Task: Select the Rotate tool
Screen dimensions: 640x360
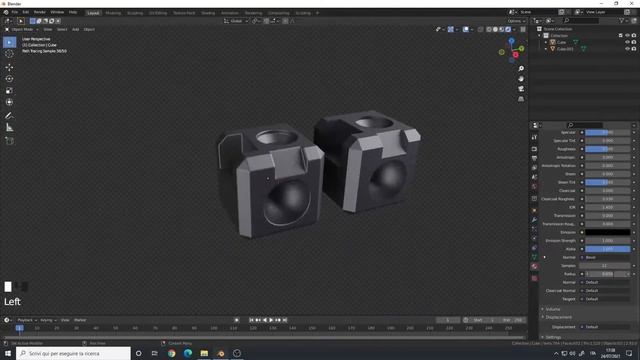Action: (9, 79)
